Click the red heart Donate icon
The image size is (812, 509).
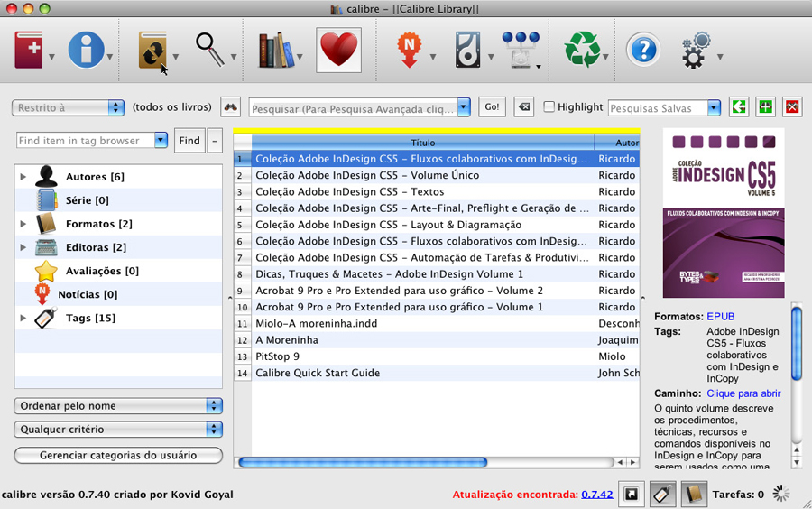(338, 50)
